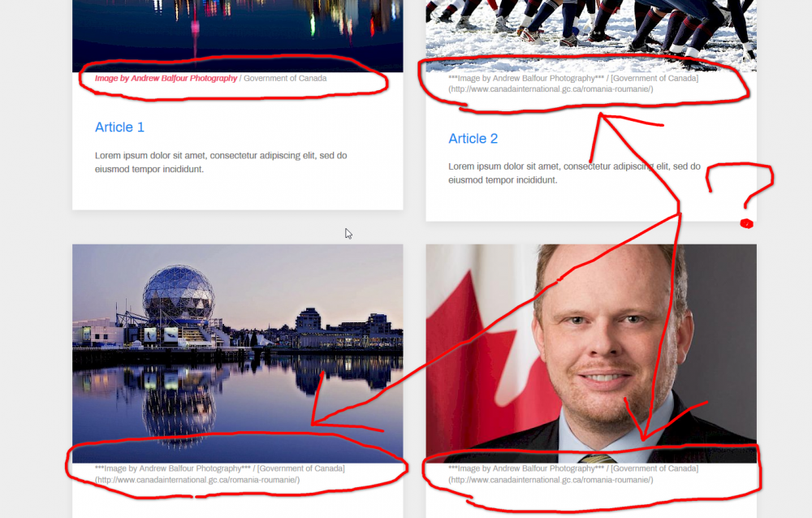Click bracketed Government of Canada under dome photo
The width and height of the screenshot is (812, 518).
coord(301,468)
